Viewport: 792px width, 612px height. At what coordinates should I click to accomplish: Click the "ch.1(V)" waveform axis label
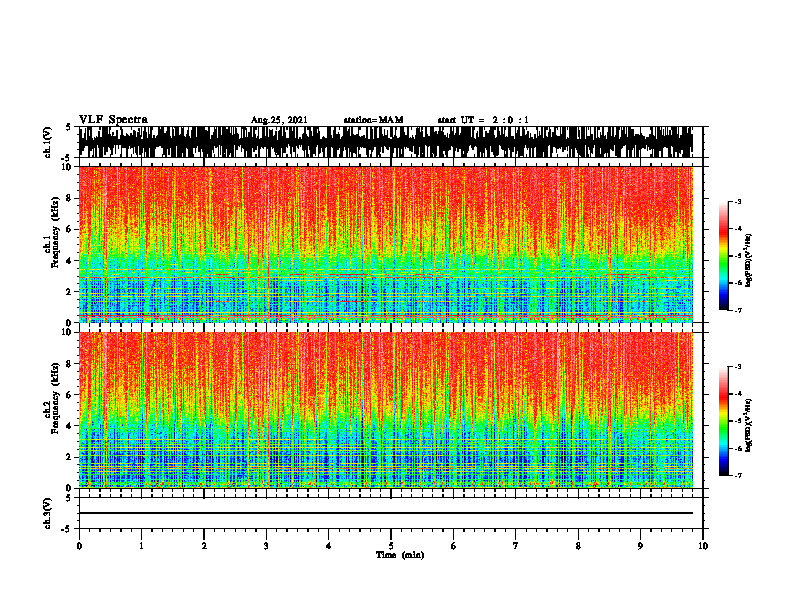pos(48,142)
